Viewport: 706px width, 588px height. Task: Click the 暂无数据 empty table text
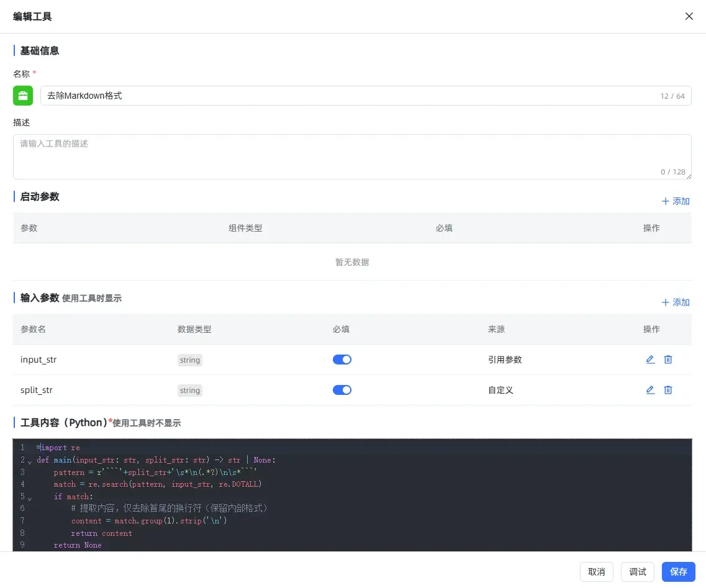pyautogui.click(x=352, y=262)
